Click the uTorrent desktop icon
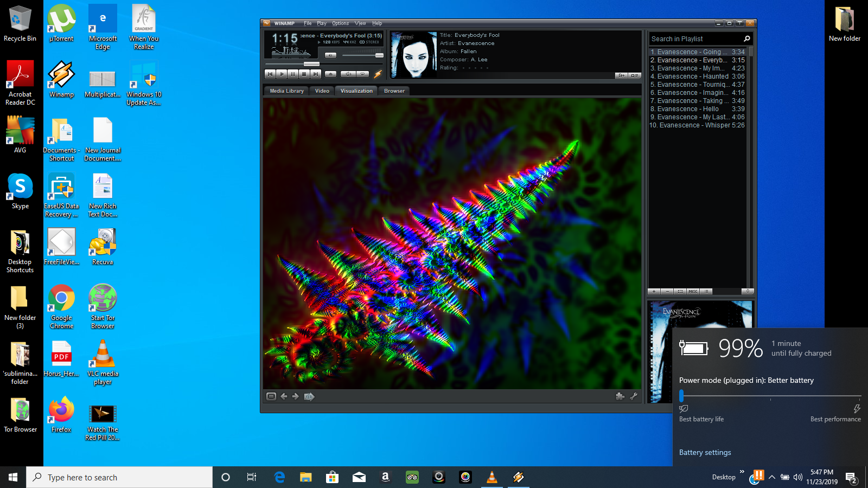 coord(61,24)
